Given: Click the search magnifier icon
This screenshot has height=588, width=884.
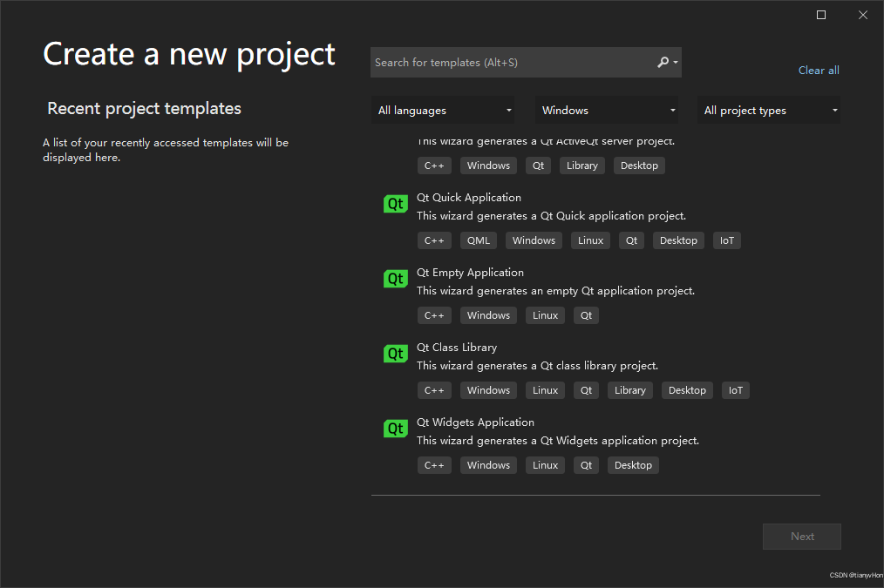Looking at the screenshot, I should coord(663,63).
